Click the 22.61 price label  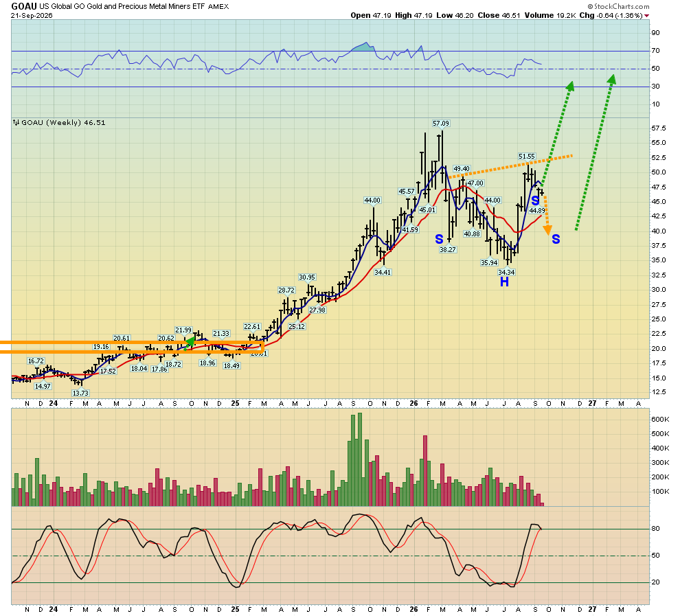tap(252, 326)
